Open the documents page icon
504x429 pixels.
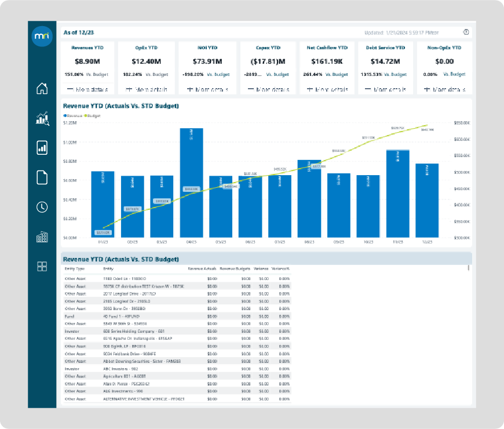[42, 177]
